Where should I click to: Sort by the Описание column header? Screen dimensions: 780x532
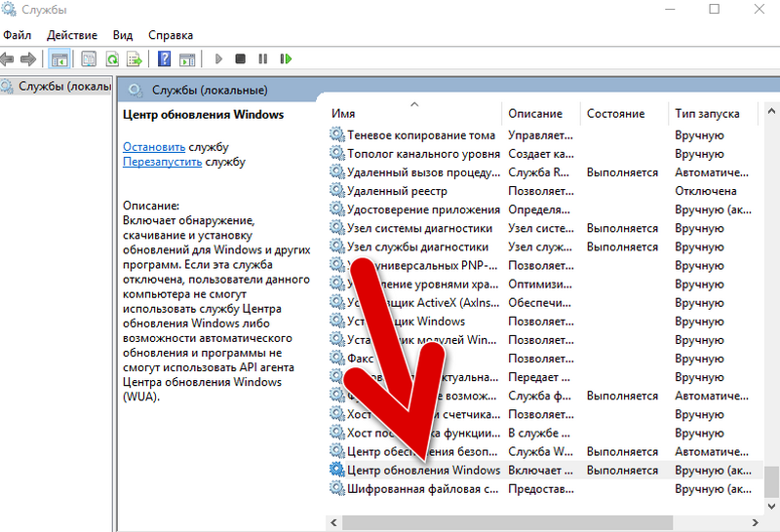(541, 114)
